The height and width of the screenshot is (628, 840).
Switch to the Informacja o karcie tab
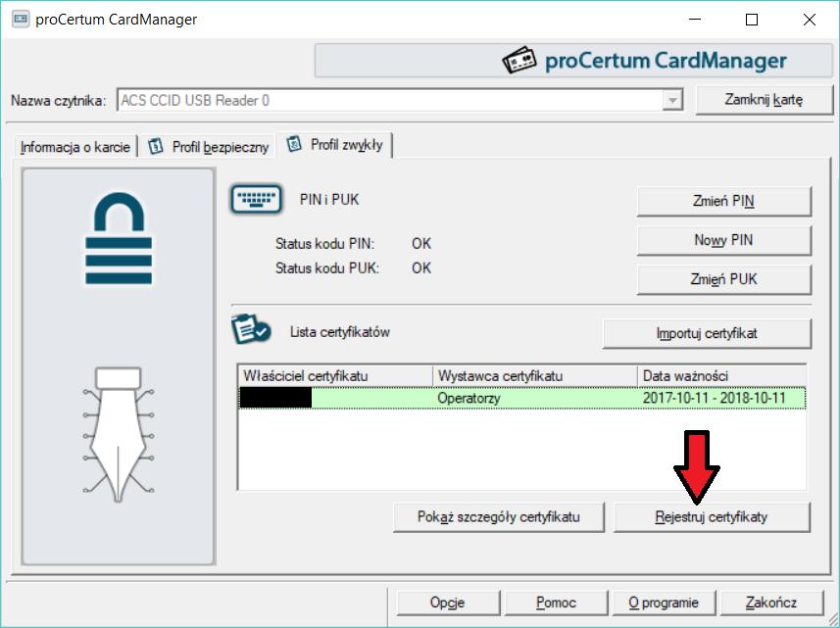tap(75, 147)
